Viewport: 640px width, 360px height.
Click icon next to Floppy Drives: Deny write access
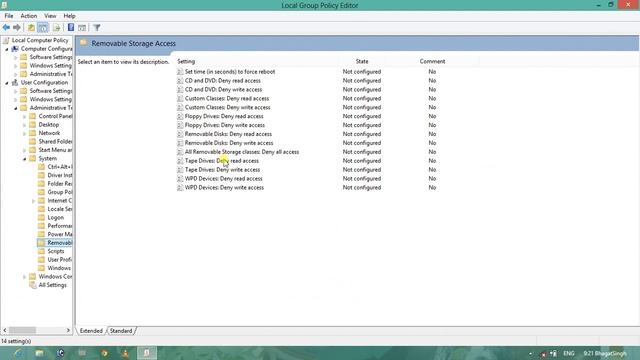tap(180, 125)
